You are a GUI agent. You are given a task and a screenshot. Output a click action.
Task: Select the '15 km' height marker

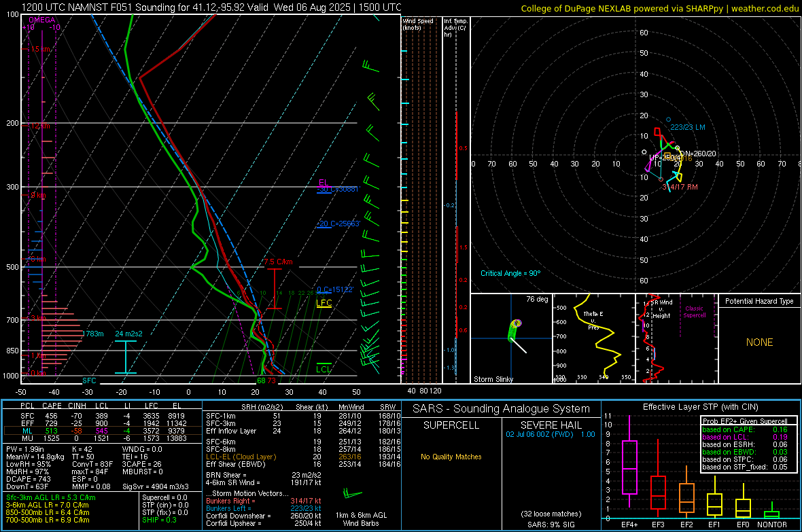click(x=40, y=49)
